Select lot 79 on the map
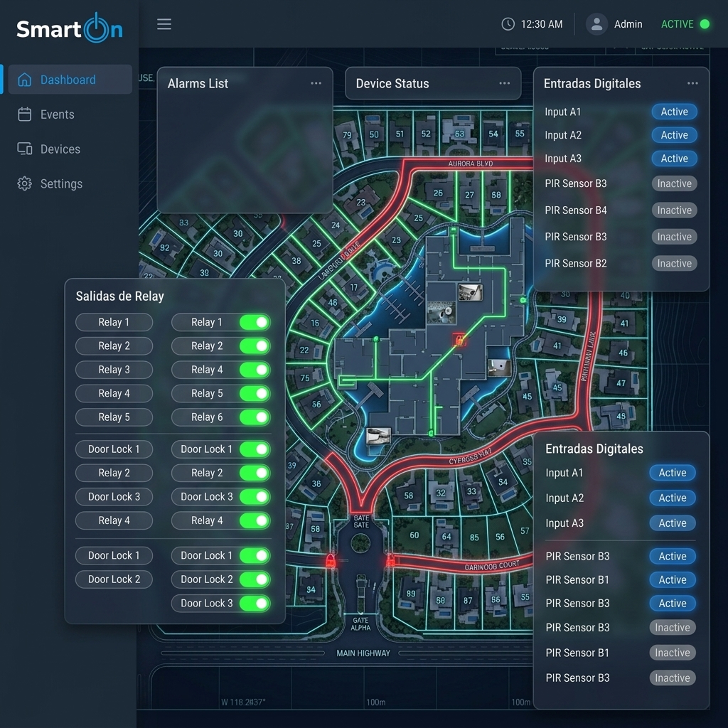Viewport: 728px width, 728px height. (x=347, y=135)
